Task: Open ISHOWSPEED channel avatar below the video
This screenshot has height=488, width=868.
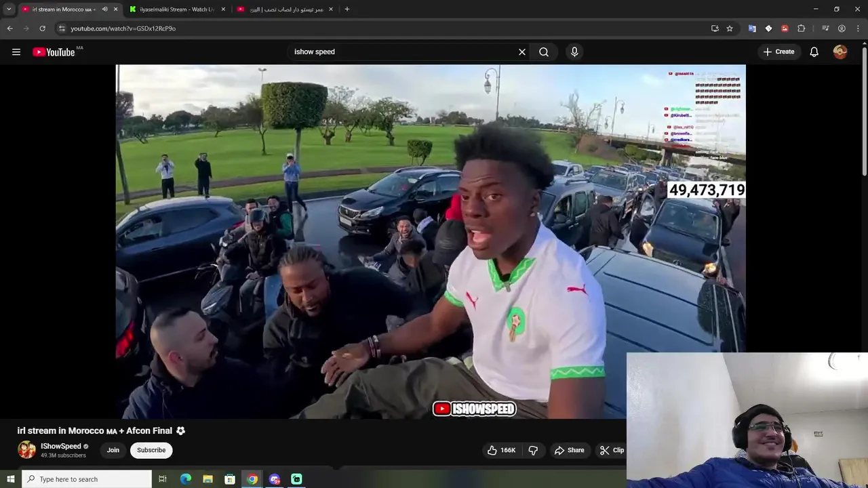Action: (26, 450)
